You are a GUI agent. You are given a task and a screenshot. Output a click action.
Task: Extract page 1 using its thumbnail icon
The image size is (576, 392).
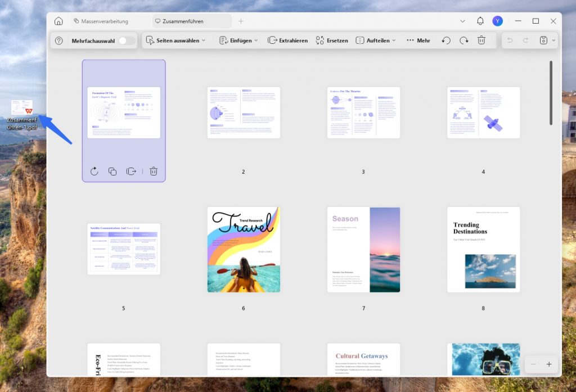pyautogui.click(x=131, y=171)
